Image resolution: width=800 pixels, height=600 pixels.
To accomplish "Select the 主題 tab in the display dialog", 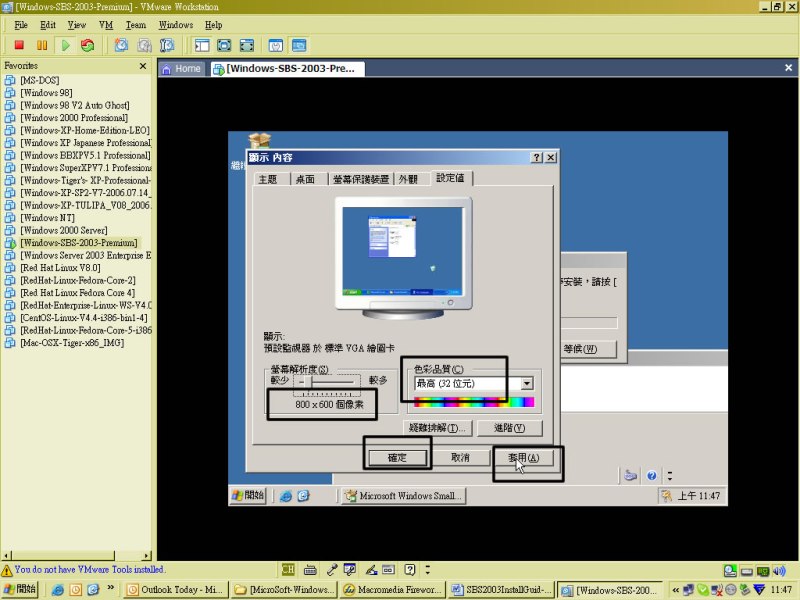I will (x=267, y=179).
